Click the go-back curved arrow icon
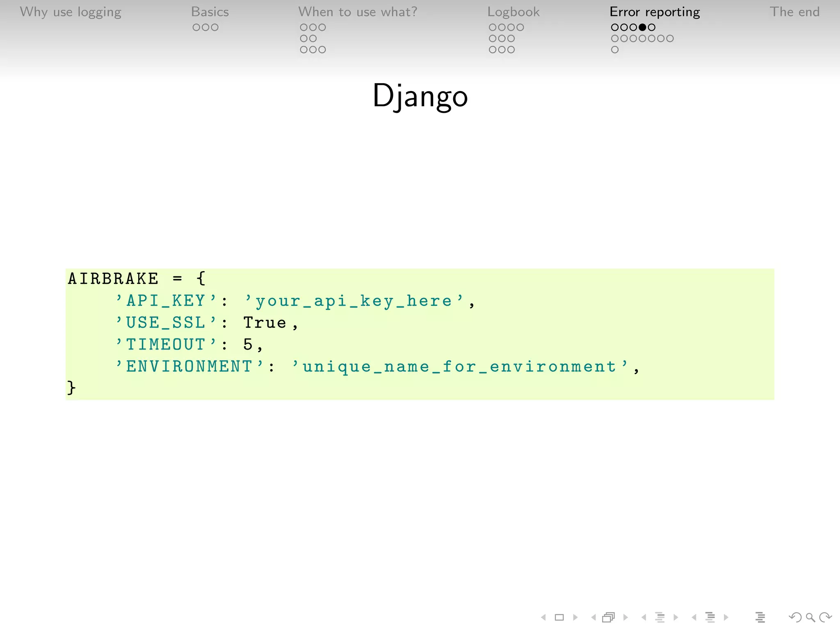840x630 pixels. [795, 617]
